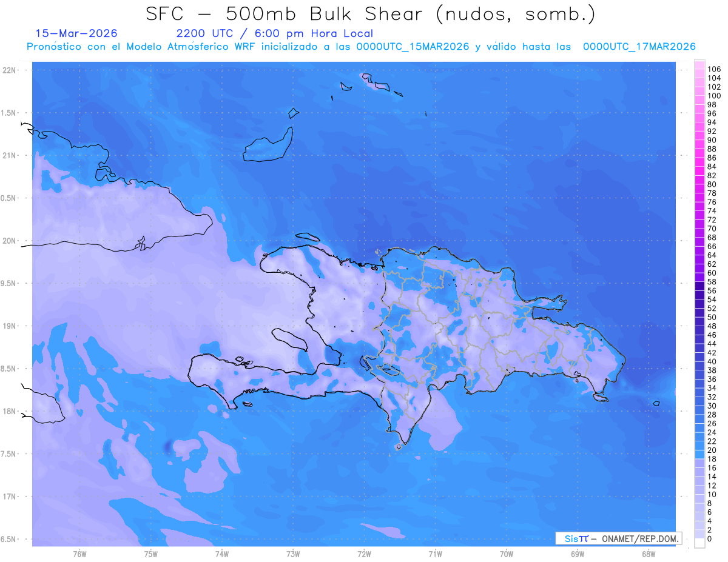This screenshot has height=562, width=728.
Task: Click the '18N' latitude label
Action: (9, 412)
